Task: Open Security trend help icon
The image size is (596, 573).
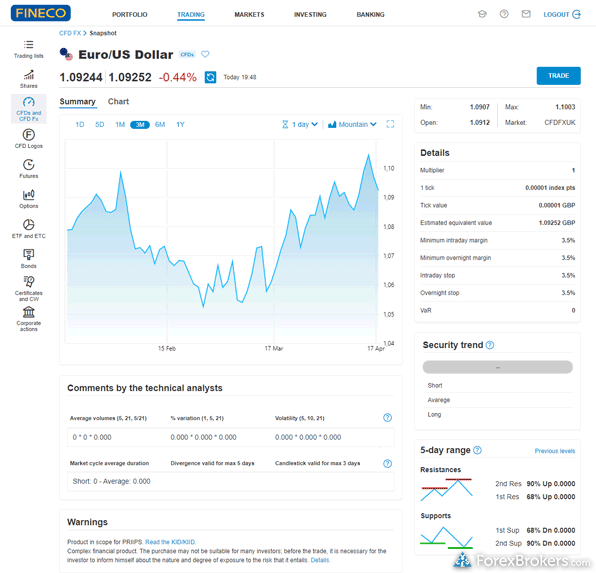Action: click(490, 345)
